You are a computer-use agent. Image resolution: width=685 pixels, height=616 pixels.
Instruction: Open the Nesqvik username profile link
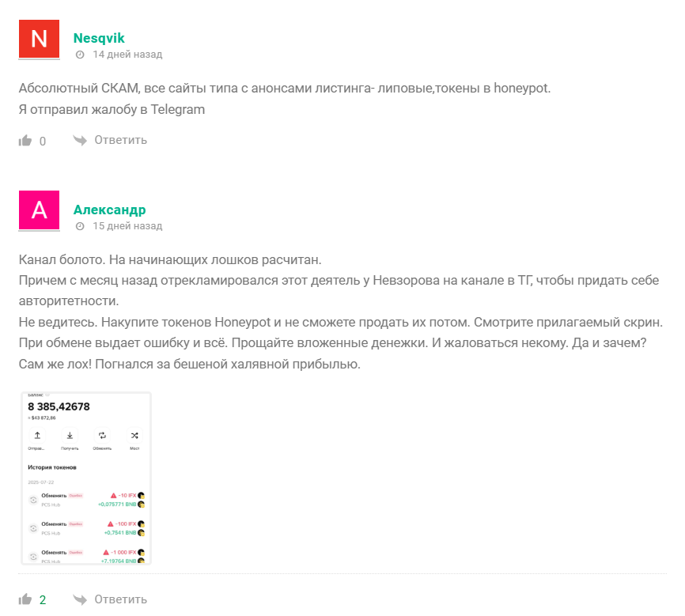pyautogui.click(x=99, y=38)
